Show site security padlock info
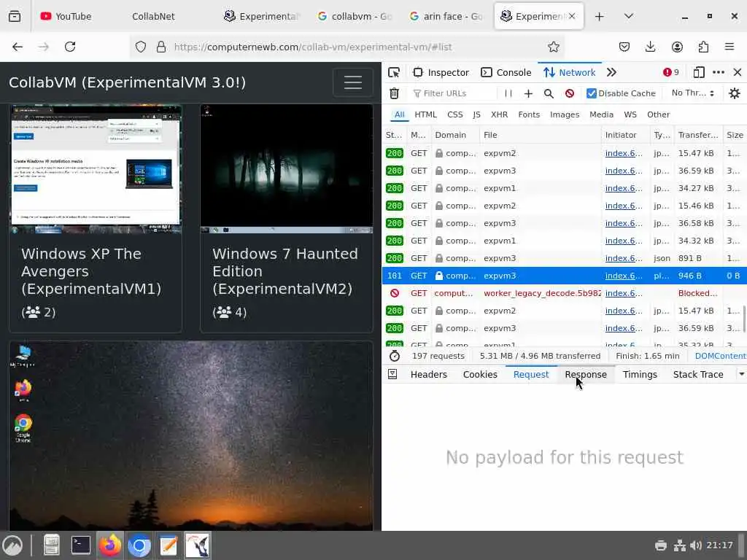 161,47
